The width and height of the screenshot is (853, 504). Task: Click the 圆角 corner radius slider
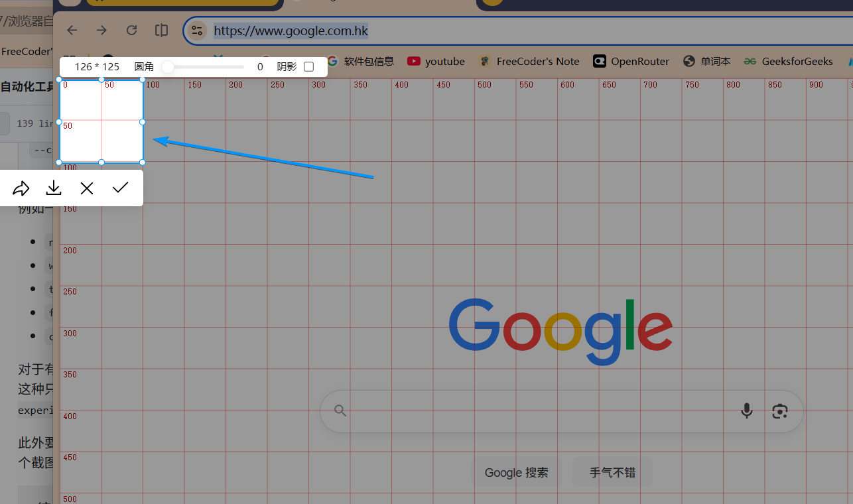[204, 67]
